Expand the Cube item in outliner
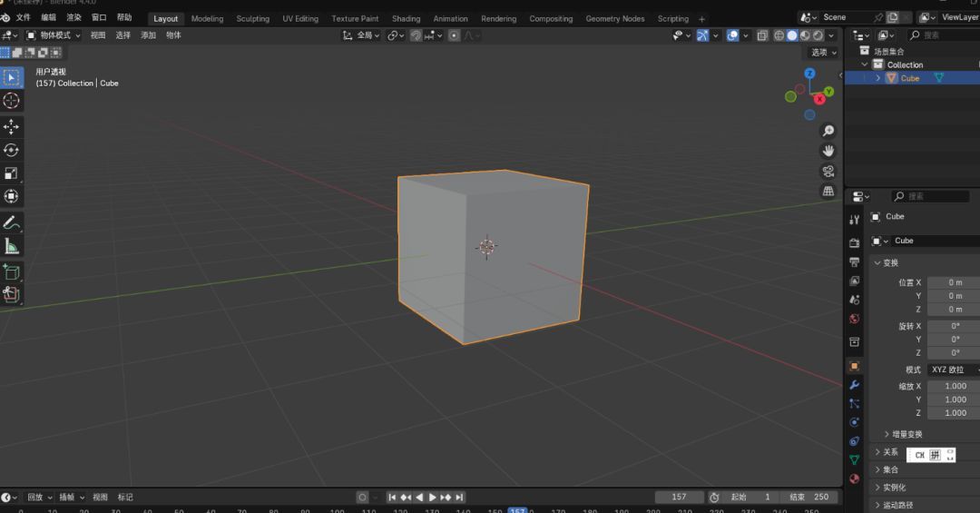980x513 pixels. [877, 78]
